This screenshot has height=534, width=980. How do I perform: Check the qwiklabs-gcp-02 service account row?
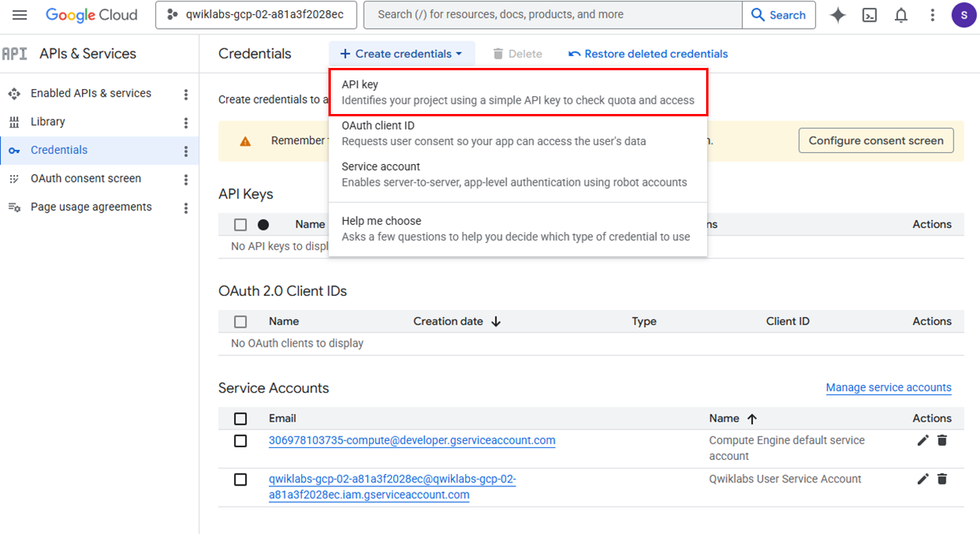click(x=240, y=479)
